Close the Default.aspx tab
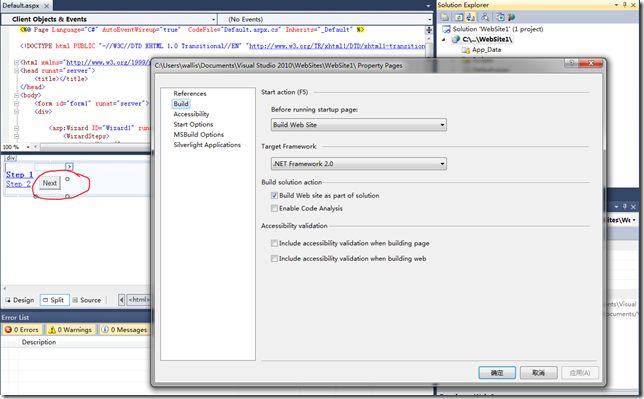 (x=47, y=6)
